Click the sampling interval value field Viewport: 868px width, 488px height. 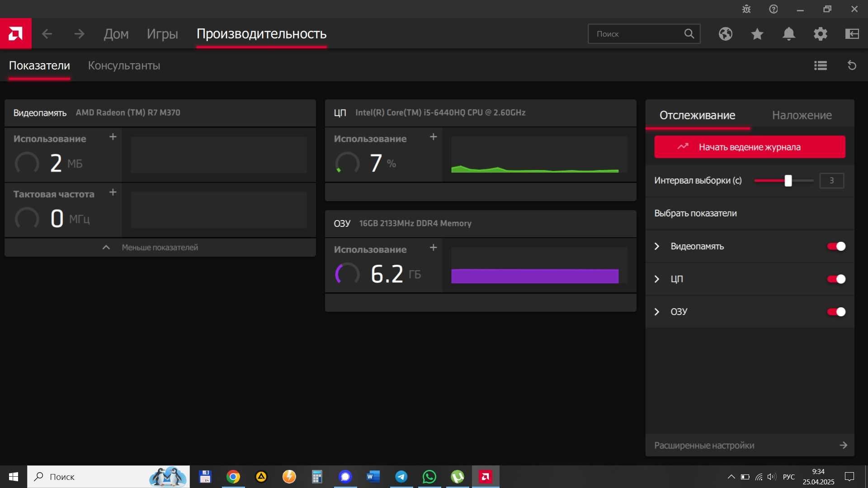831,181
